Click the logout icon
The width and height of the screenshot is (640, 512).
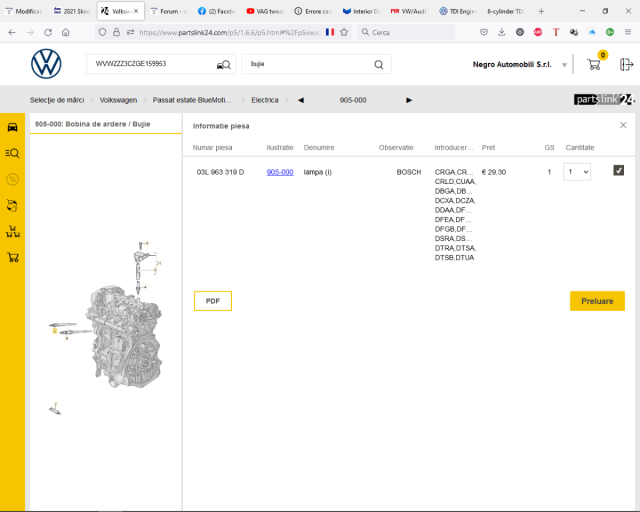(626, 65)
